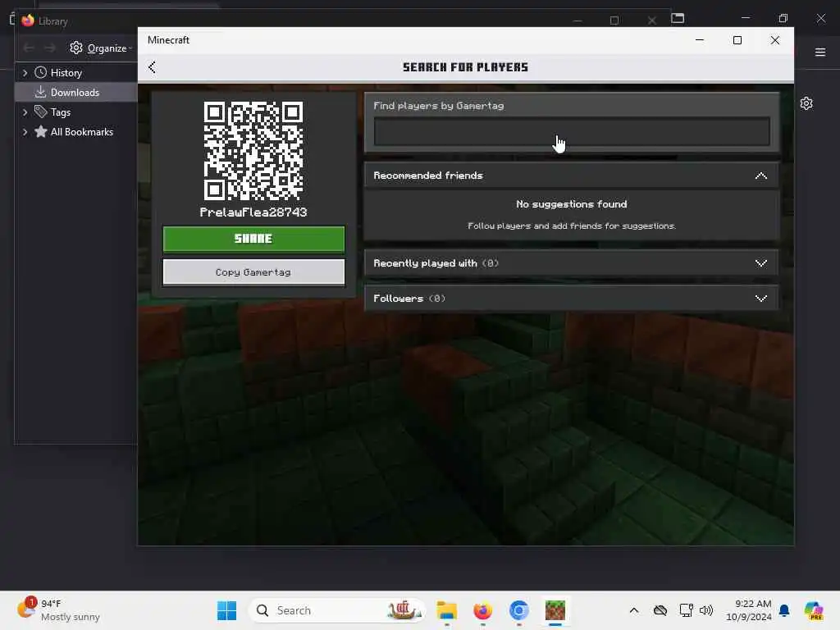Minimize the Minecraft window
Image resolution: width=840 pixels, height=630 pixels.
point(700,40)
